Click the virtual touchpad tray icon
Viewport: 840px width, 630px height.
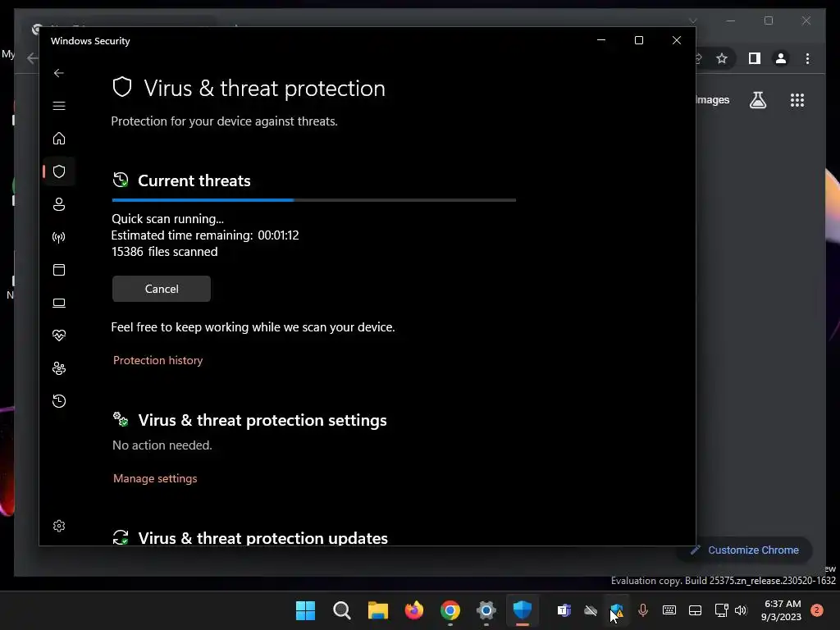point(696,610)
